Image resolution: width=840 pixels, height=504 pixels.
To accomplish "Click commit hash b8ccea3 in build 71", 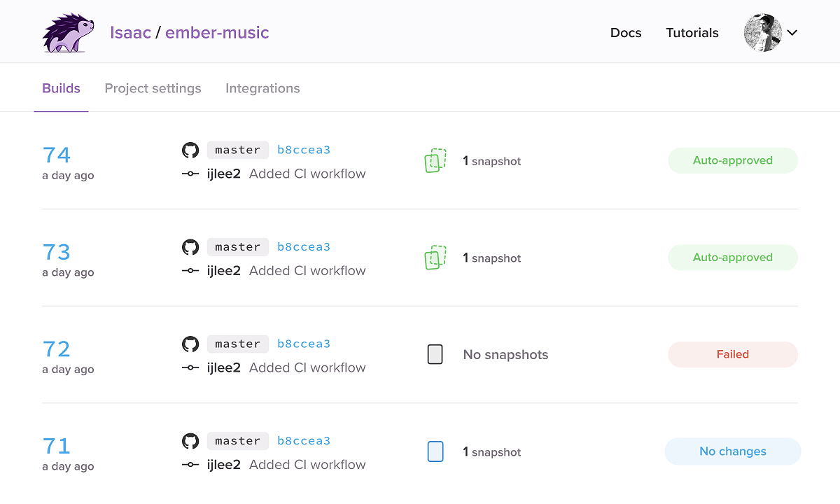I will (x=304, y=441).
